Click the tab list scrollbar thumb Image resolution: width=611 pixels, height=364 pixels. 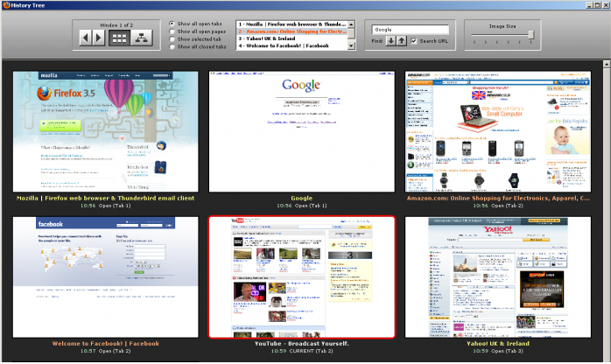[351, 32]
